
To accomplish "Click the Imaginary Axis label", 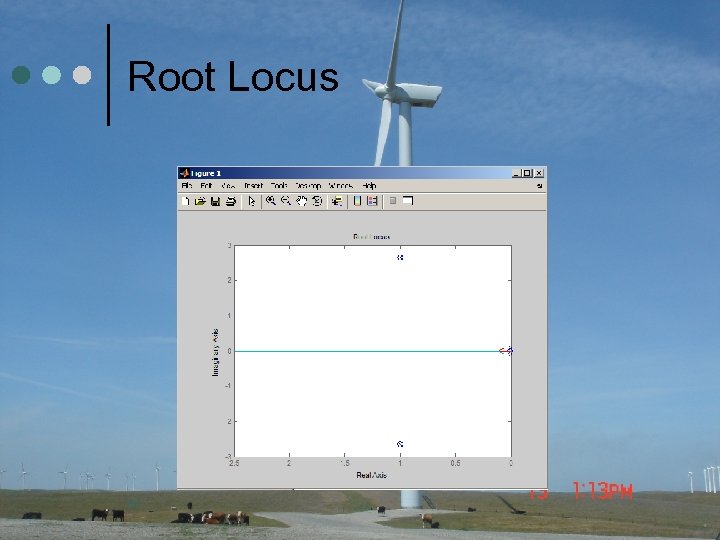I will tap(215, 353).
